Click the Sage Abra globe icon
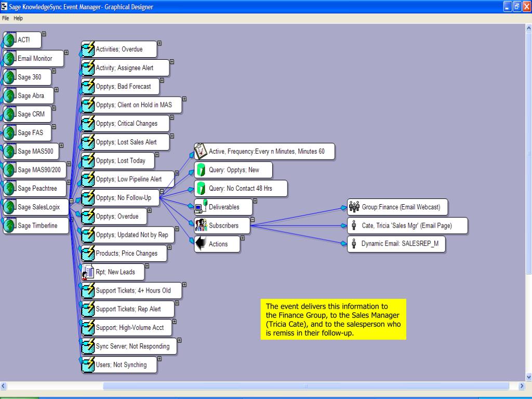The width and height of the screenshot is (532, 399). tap(10, 96)
